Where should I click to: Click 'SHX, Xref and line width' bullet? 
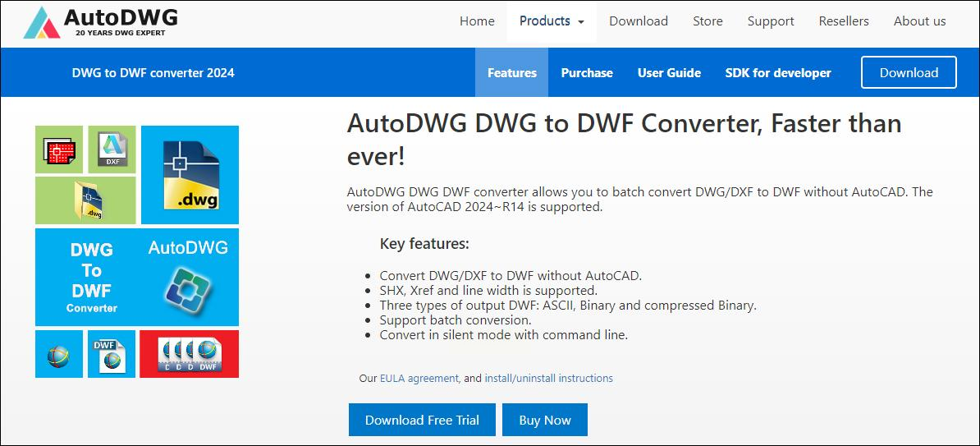pos(488,290)
